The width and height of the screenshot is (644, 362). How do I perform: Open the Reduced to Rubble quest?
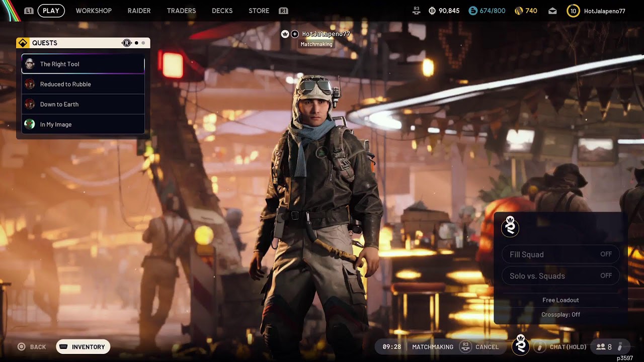click(x=83, y=84)
